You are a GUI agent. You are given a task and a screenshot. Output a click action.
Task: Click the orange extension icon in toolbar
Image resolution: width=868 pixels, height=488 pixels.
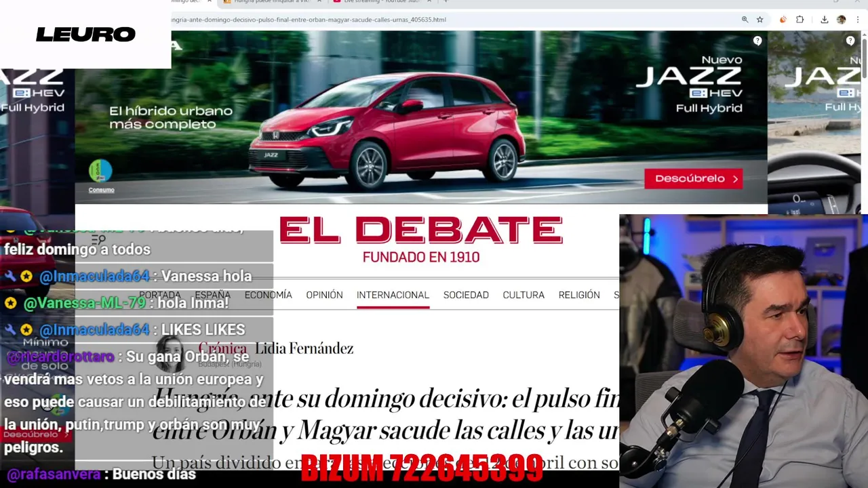coord(783,20)
